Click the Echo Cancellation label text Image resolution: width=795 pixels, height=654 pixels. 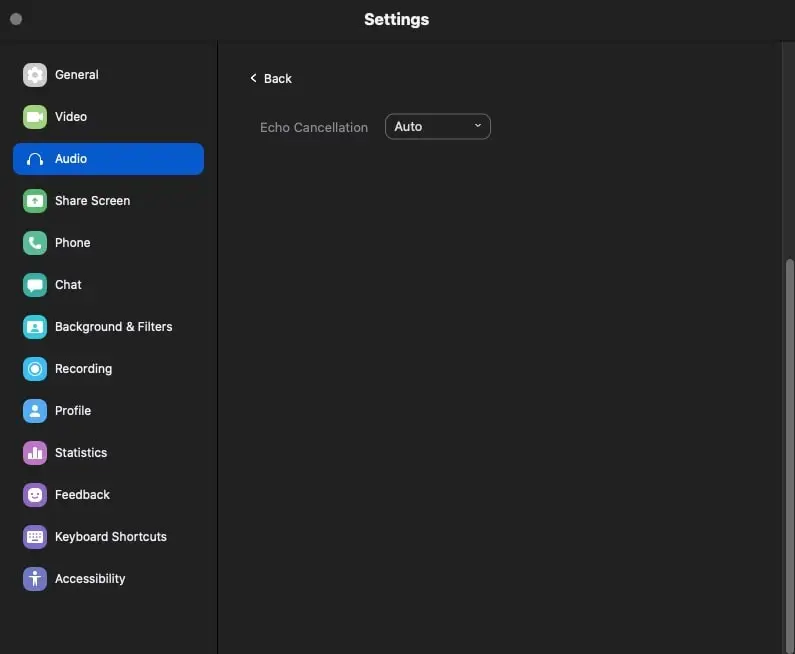[x=314, y=127]
